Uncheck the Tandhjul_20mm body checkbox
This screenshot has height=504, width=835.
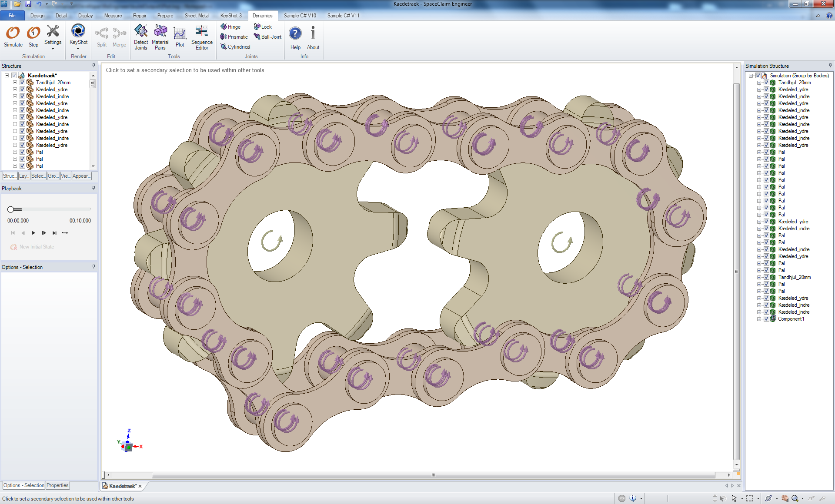click(x=22, y=82)
